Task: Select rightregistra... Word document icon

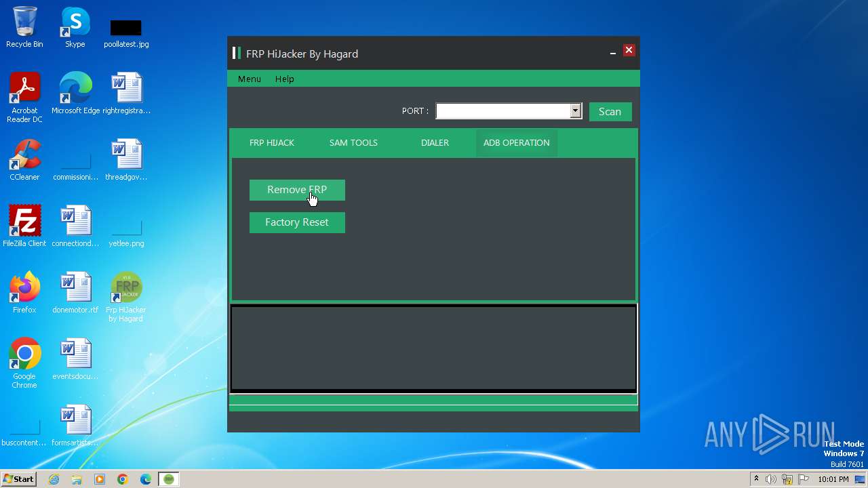Action: coord(127,94)
